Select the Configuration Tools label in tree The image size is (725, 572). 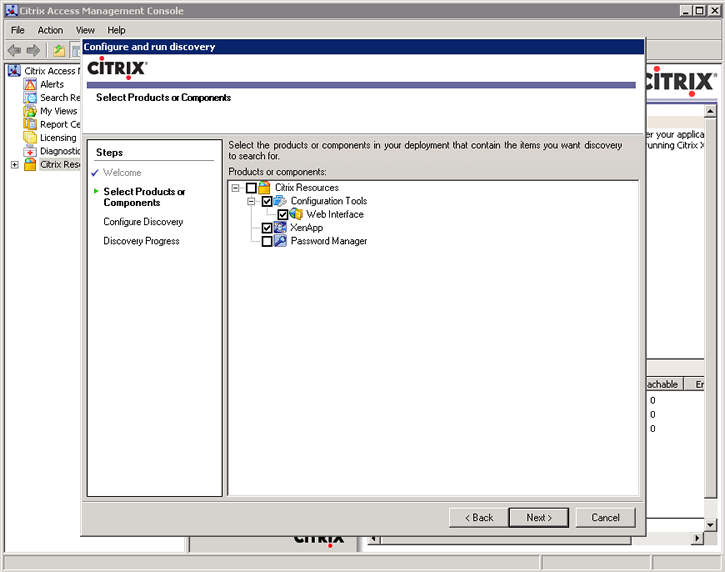[328, 201]
